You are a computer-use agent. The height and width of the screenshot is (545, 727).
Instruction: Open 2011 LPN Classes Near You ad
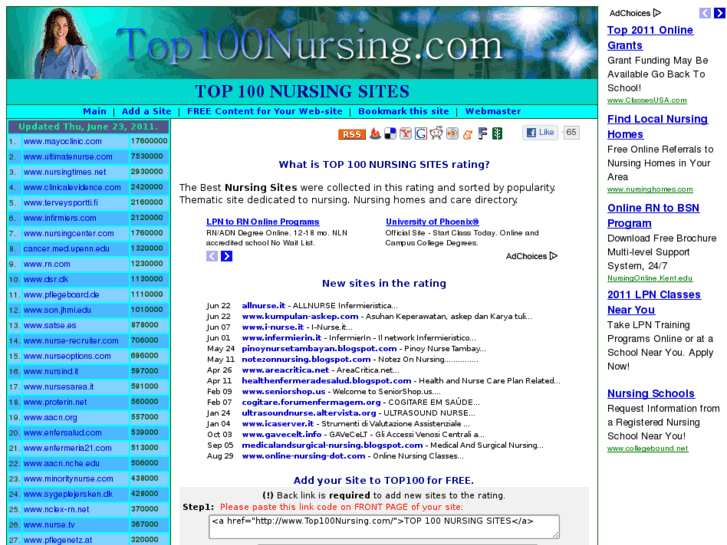[654, 302]
